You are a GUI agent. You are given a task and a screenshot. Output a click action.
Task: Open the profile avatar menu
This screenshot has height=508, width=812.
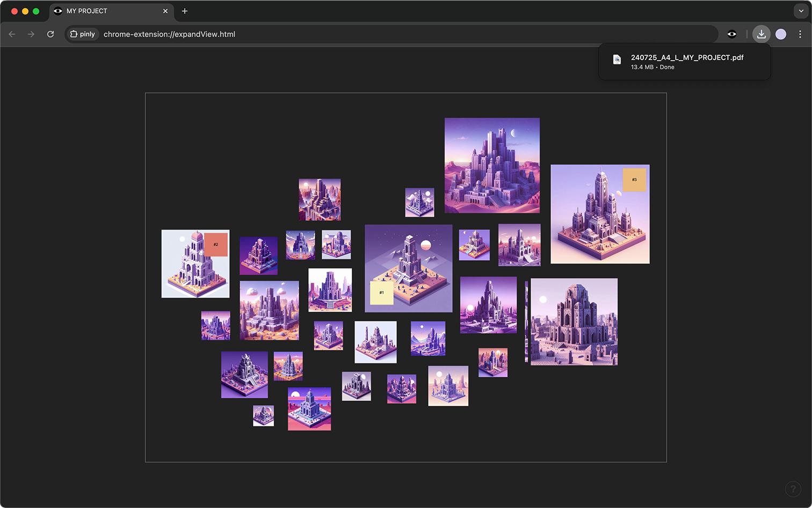click(x=780, y=34)
